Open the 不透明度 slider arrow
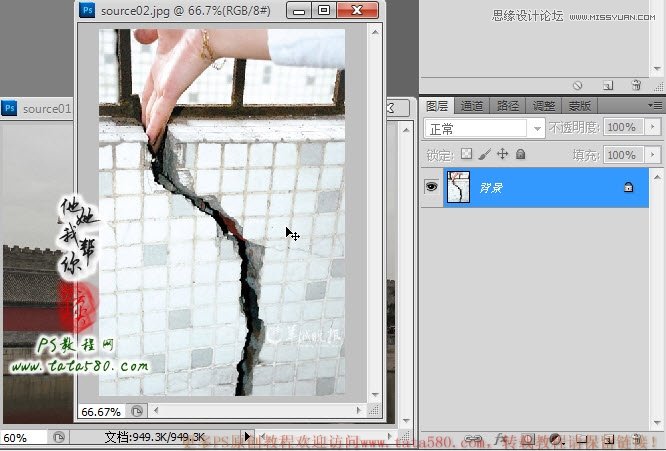This screenshot has width=666, height=451. (652, 127)
